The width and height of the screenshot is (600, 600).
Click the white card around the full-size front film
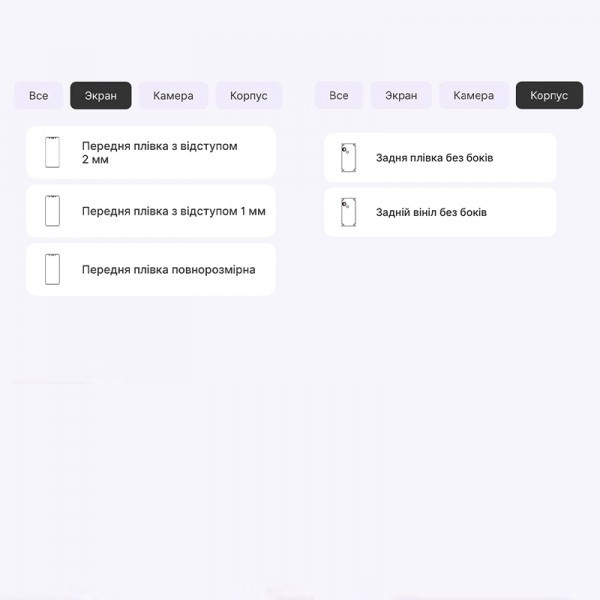coord(151,269)
